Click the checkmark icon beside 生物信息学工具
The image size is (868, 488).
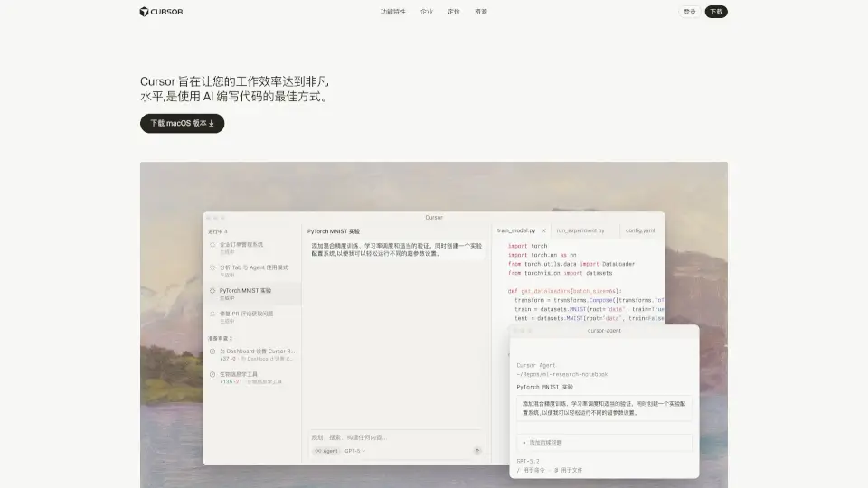pyautogui.click(x=212, y=374)
